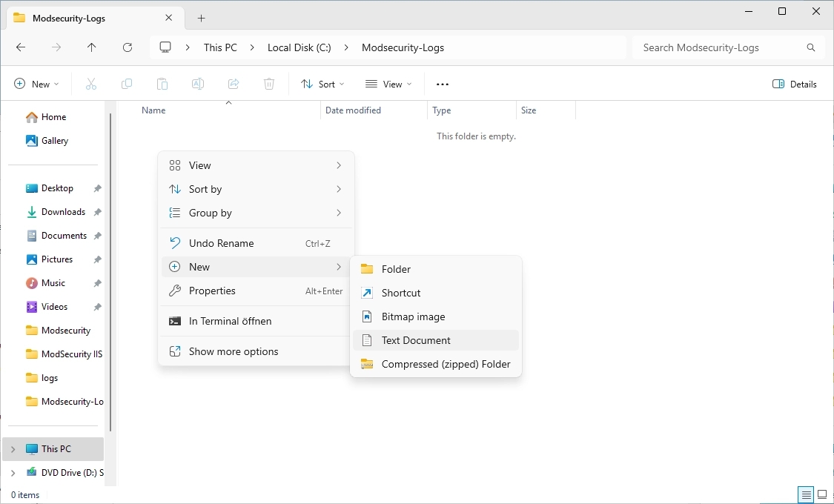Open the New dropdown in toolbar
The width and height of the screenshot is (834, 504).
click(36, 84)
